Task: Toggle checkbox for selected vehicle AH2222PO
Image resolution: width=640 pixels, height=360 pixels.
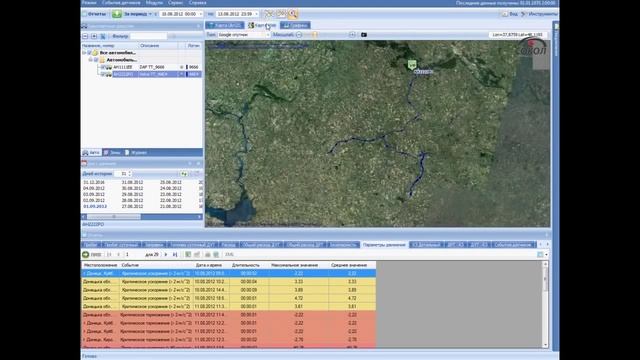Action: (103, 74)
